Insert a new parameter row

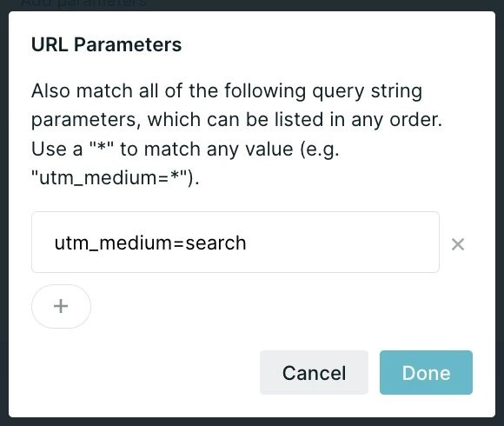(61, 306)
